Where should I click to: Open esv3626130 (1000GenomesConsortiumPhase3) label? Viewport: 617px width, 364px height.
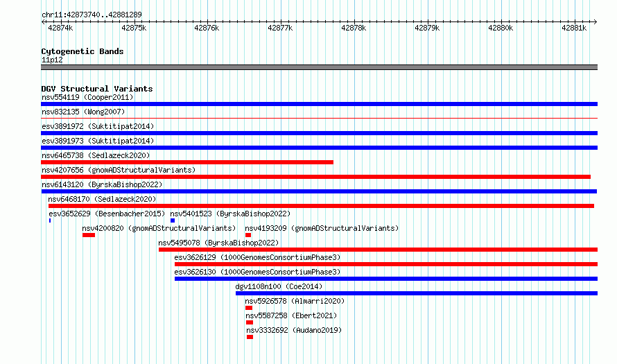click(x=258, y=272)
